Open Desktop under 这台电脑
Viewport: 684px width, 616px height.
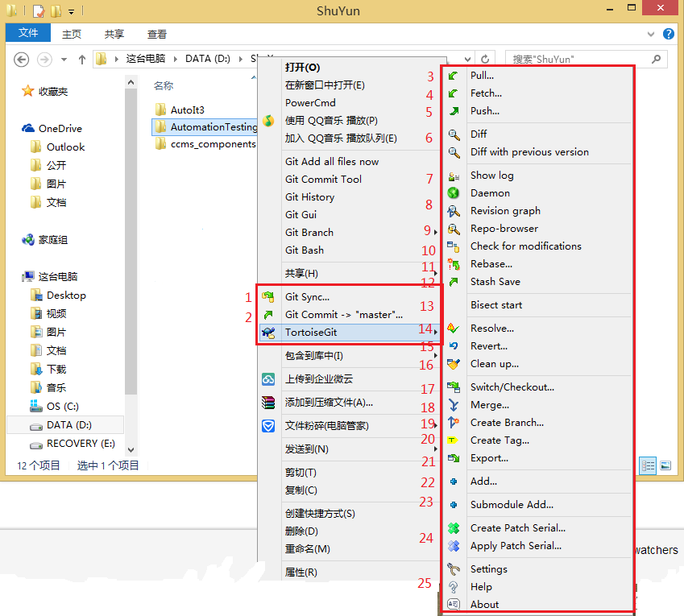pyautogui.click(x=58, y=296)
